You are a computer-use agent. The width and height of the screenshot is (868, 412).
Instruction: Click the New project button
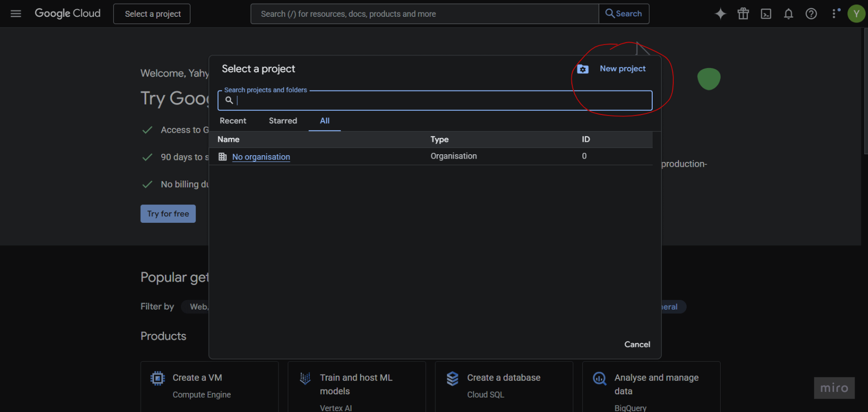(612, 69)
